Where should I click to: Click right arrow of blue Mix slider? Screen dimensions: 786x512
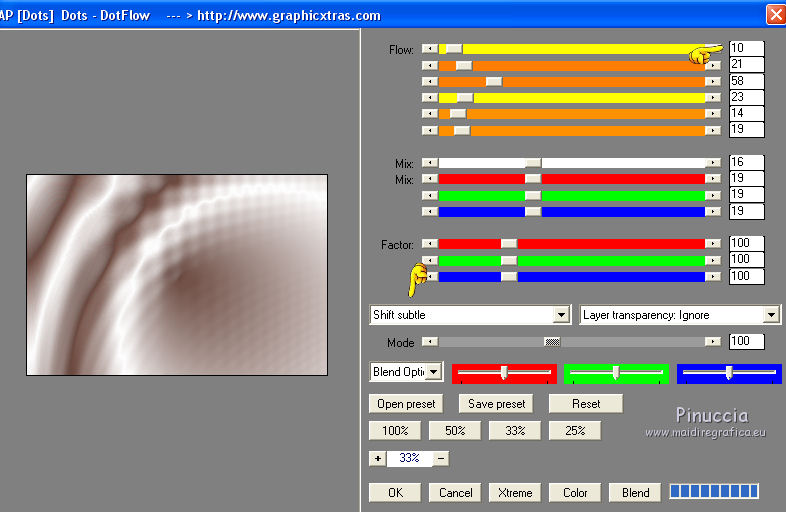point(713,211)
